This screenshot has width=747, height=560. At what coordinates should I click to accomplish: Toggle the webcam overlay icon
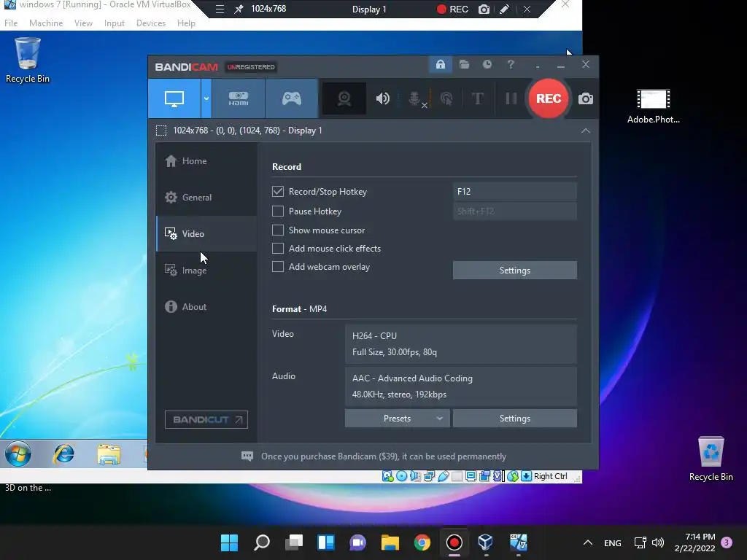(344, 98)
